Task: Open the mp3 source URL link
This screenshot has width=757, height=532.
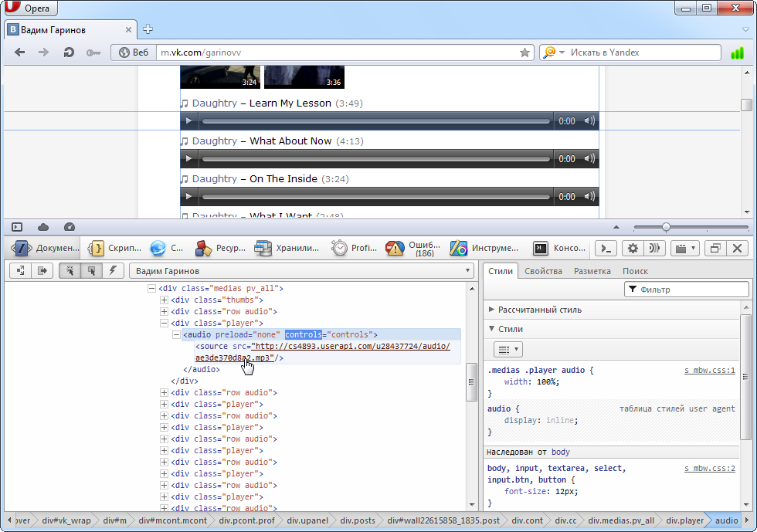Action: (323, 352)
